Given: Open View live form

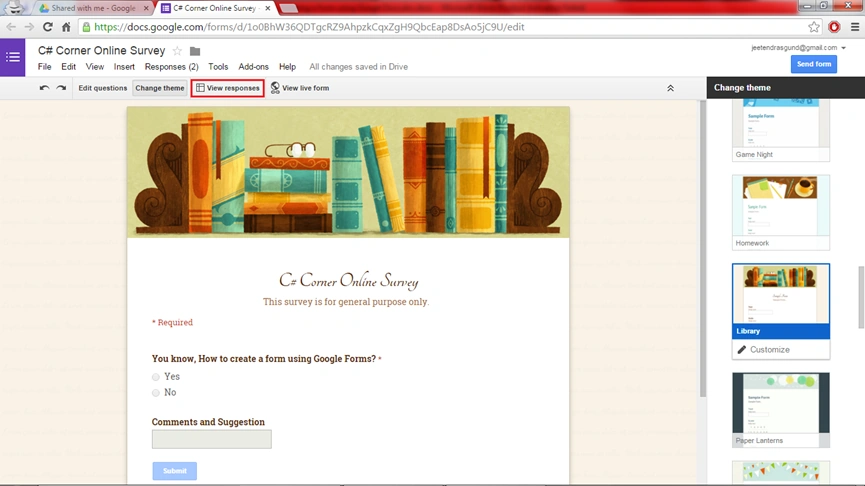Looking at the screenshot, I should coord(300,88).
